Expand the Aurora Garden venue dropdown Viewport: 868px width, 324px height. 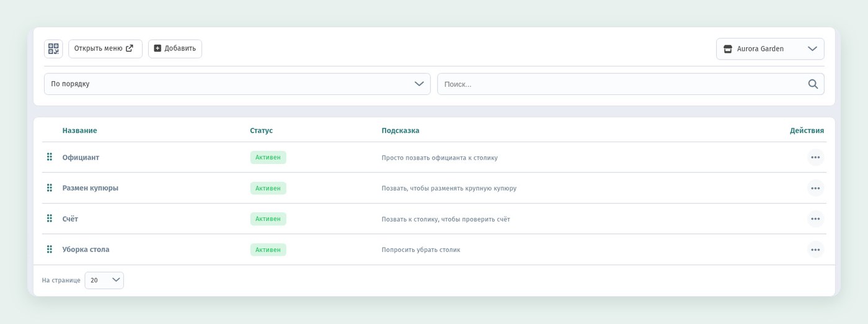(770, 49)
